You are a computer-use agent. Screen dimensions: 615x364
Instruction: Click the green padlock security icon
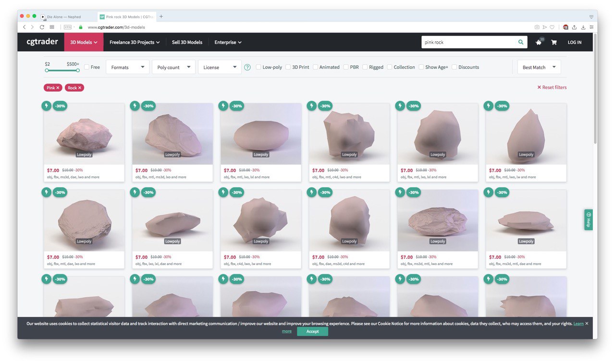[x=81, y=27]
